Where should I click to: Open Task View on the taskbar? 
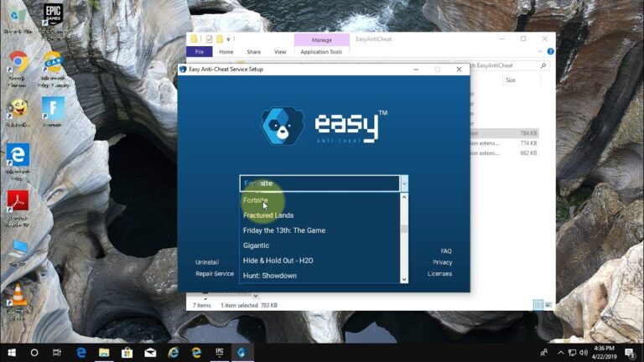click(x=57, y=353)
